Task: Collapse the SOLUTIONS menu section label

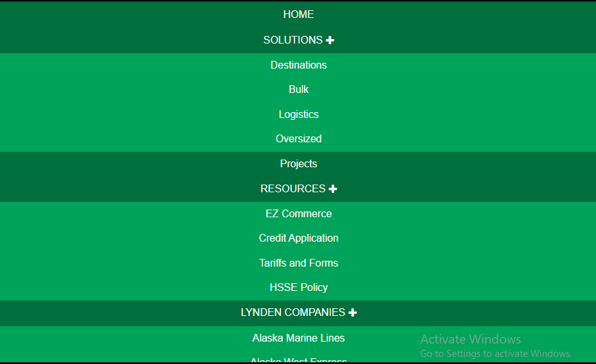Action: click(293, 40)
